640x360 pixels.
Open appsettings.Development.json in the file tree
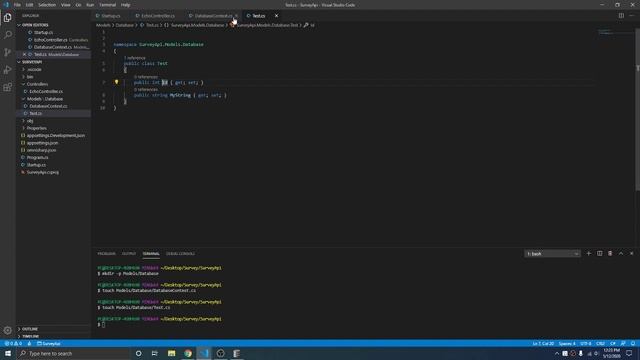tap(56, 136)
